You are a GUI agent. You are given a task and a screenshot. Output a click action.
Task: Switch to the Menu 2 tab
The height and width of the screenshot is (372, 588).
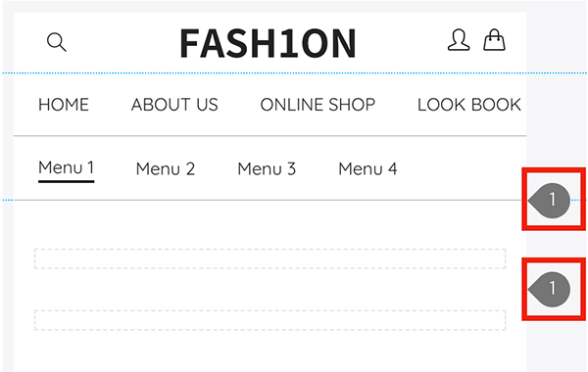click(166, 169)
